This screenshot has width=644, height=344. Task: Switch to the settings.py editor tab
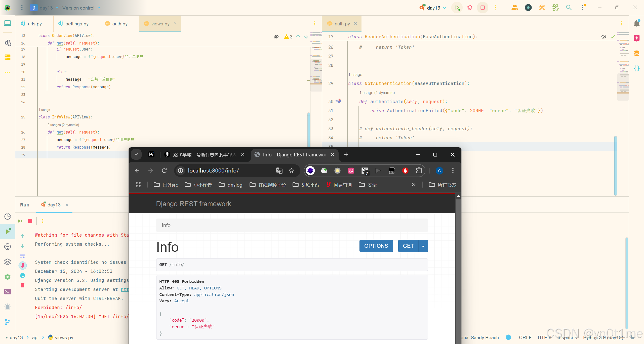77,24
